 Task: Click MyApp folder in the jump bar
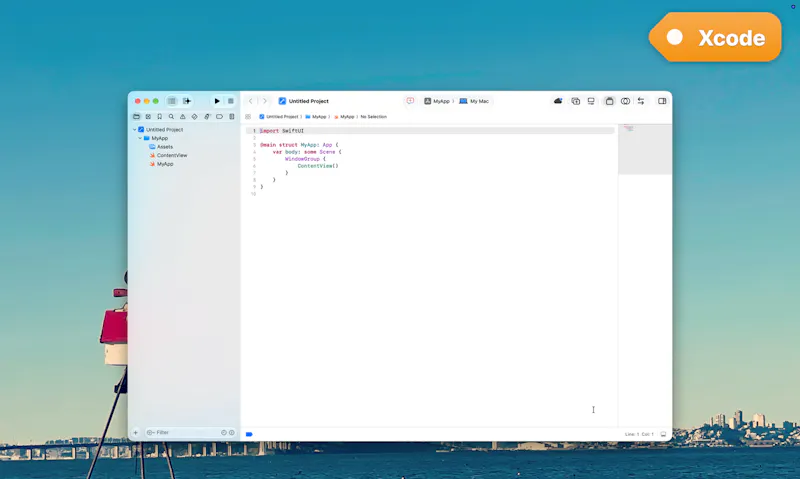point(316,117)
